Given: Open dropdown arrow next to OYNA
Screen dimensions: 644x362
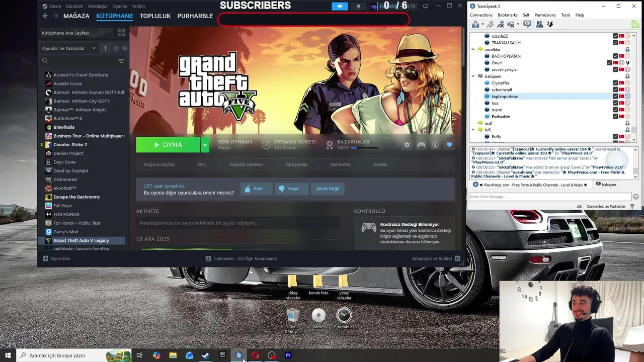Looking at the screenshot, I should click(205, 145).
